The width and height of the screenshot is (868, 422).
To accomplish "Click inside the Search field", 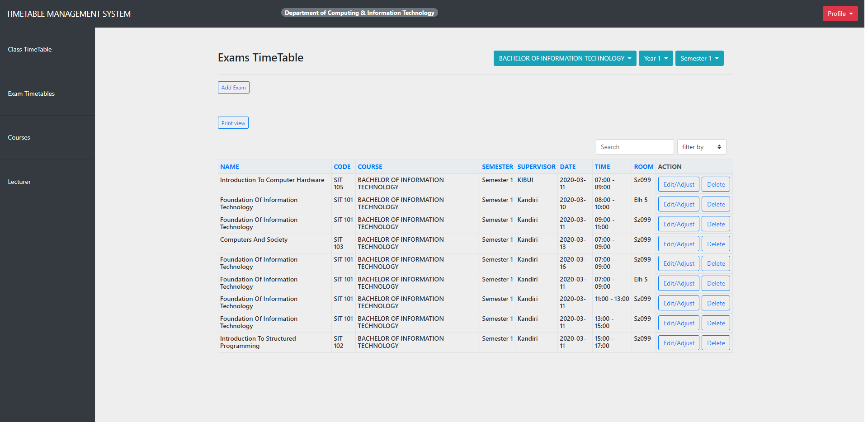I will pos(634,147).
